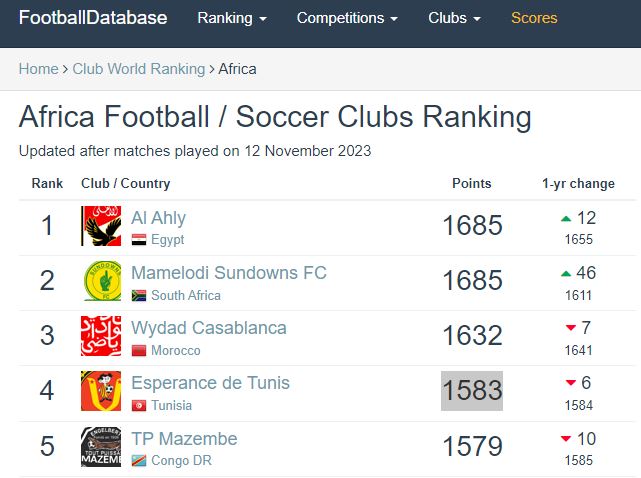This screenshot has width=641, height=478.
Task: Navigate to Club World Ranking breadcrumb
Action: pos(138,69)
